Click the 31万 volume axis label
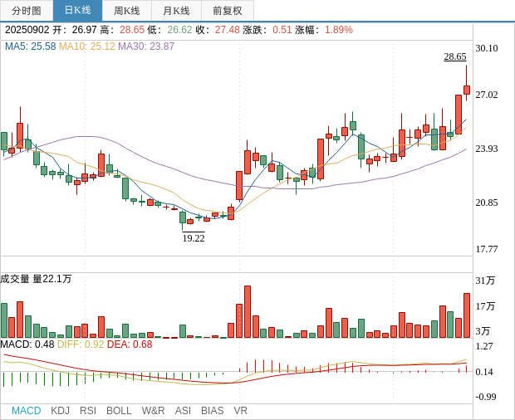 click(x=485, y=281)
